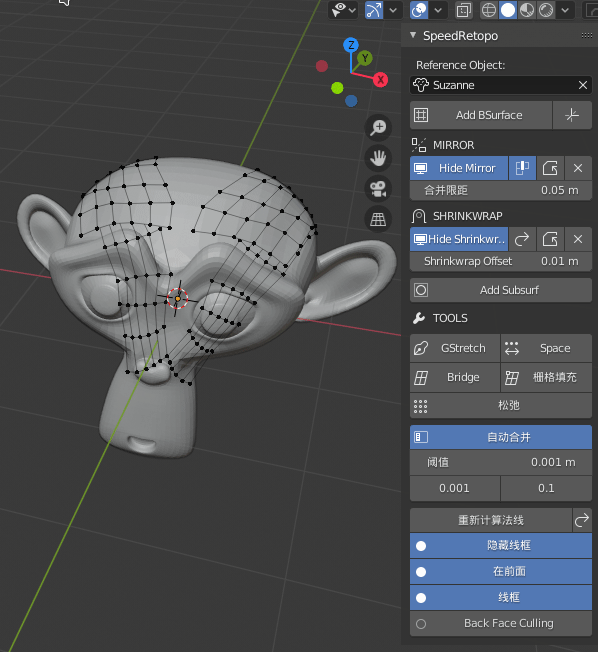This screenshot has width=598, height=652.
Task: Click 重新计算法线 recalculate normals
Action: tap(491, 520)
